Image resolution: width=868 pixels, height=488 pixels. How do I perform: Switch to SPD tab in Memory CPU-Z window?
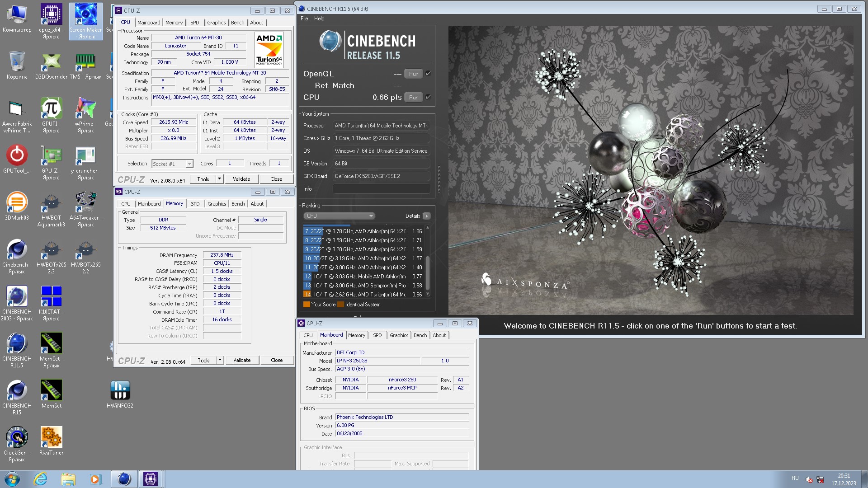click(195, 204)
